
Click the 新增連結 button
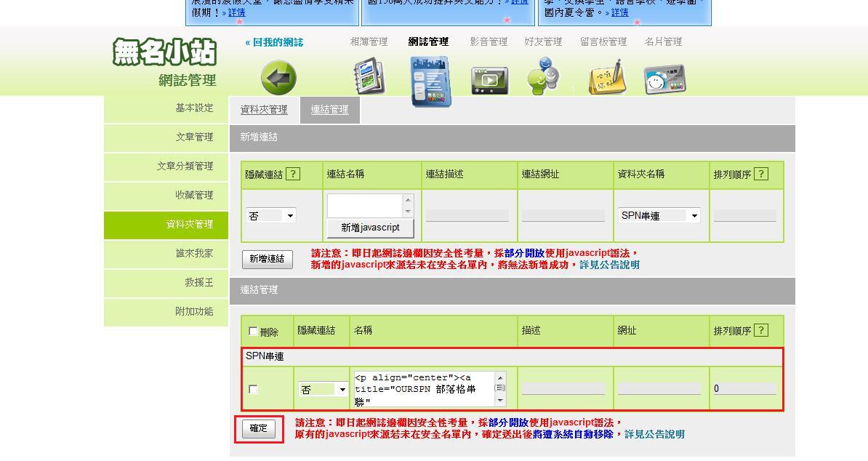click(267, 259)
